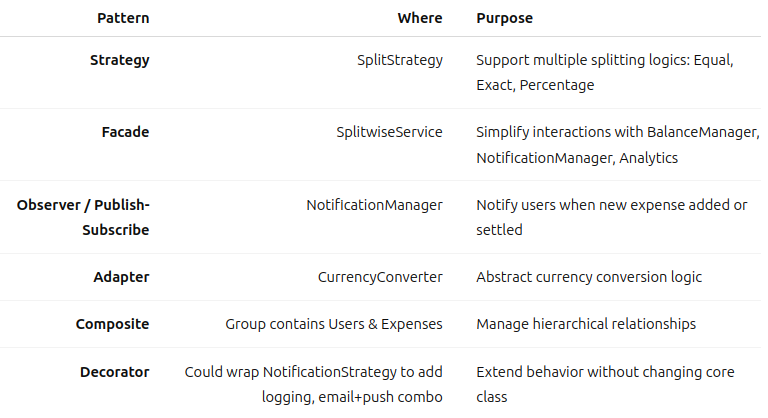Click 'Group contains Users & Expenses' text
Screen dimensions: 768x418
click(334, 324)
